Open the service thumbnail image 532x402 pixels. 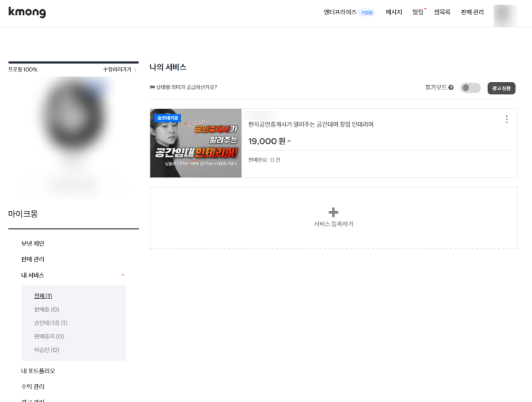(195, 143)
